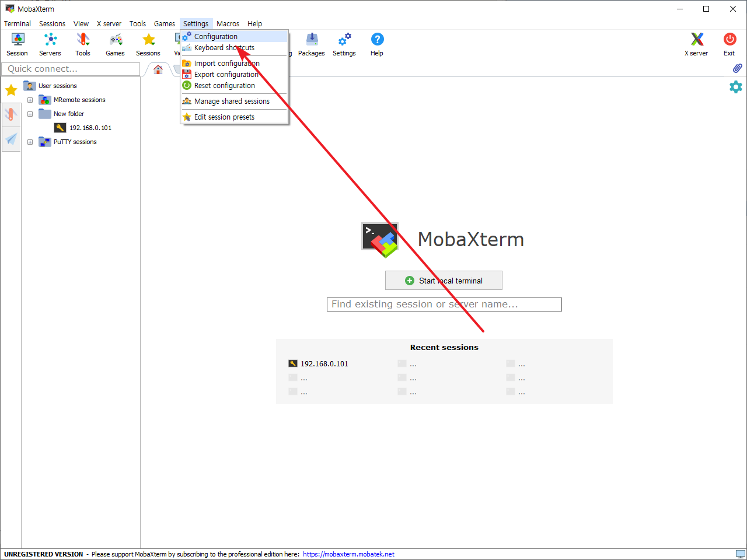
Task: Select Export configuration menu entry
Action: click(x=235, y=75)
